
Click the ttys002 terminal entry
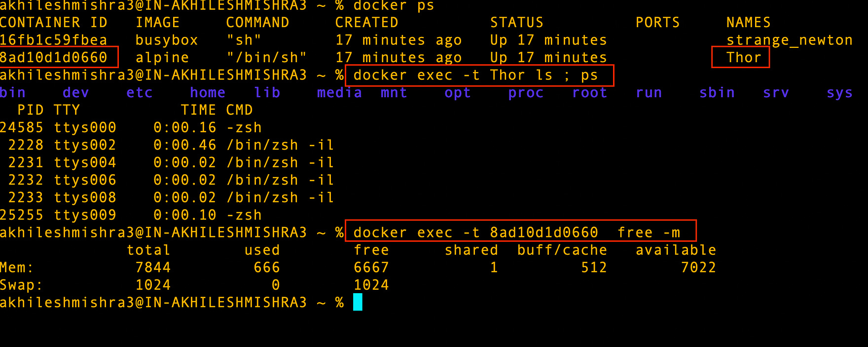85,145
